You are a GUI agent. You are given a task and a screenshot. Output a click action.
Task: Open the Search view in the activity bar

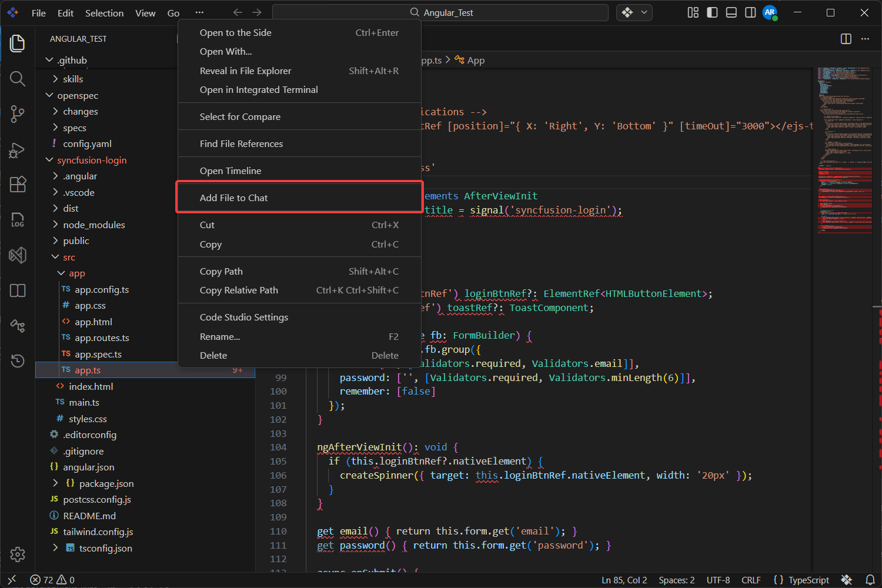tap(18, 79)
